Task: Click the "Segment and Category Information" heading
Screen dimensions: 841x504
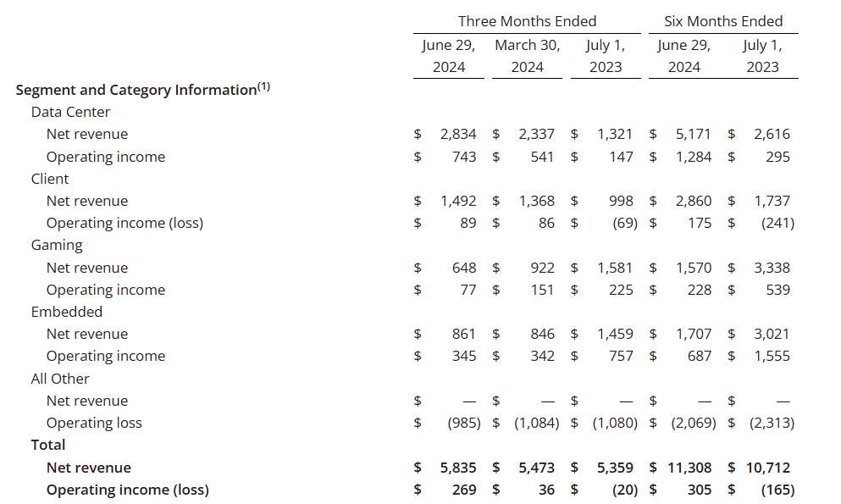Action: [x=136, y=90]
